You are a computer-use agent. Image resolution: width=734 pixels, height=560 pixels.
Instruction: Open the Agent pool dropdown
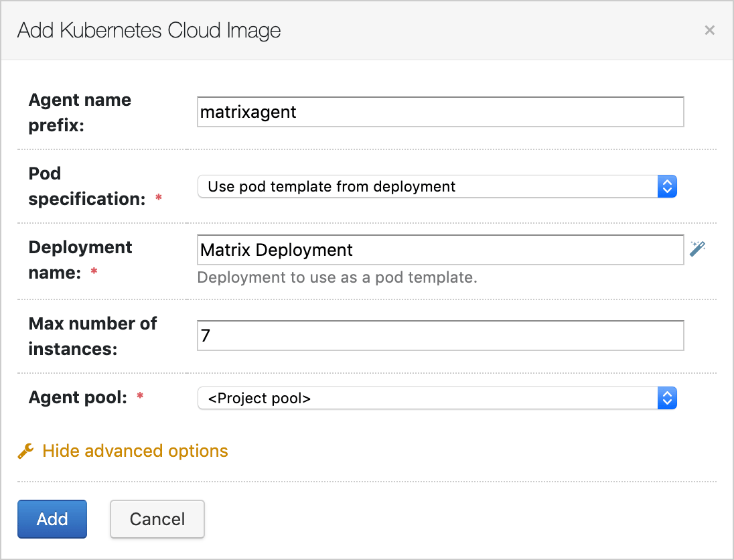pos(437,398)
